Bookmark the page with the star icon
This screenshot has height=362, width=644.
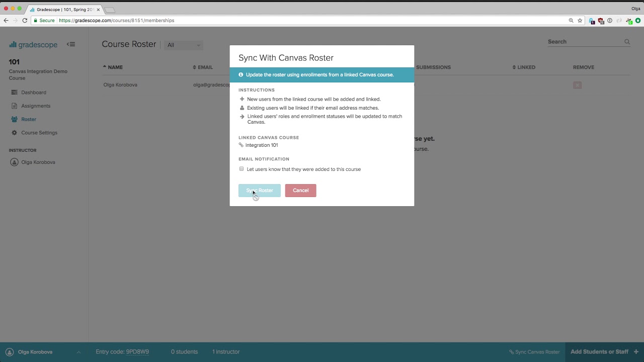(580, 21)
